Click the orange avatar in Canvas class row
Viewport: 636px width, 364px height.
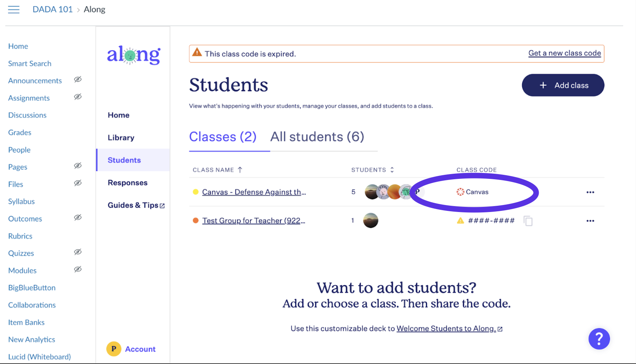click(395, 192)
